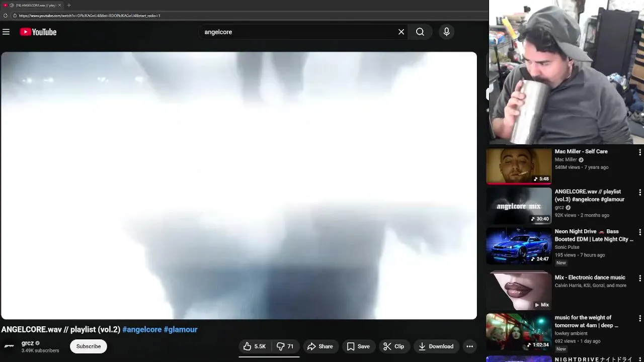The height and width of the screenshot is (362, 644).
Task: Open the grcz channel name link
Action: pos(28,343)
